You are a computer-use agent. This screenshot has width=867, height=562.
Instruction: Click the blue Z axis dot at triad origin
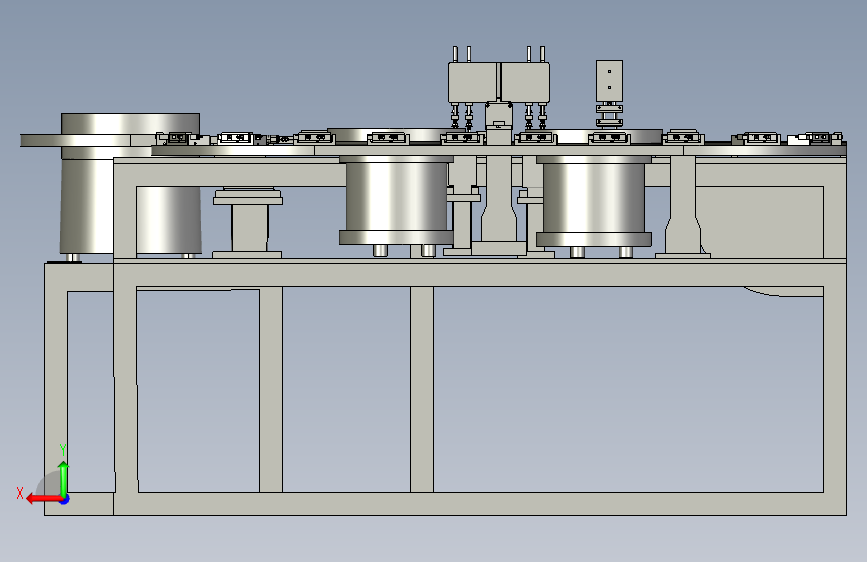pos(65,499)
